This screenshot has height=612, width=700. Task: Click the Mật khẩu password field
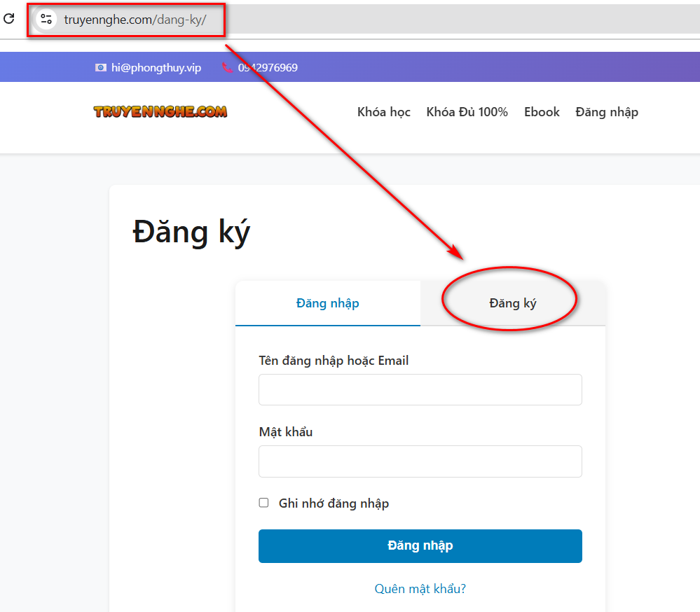(x=420, y=461)
